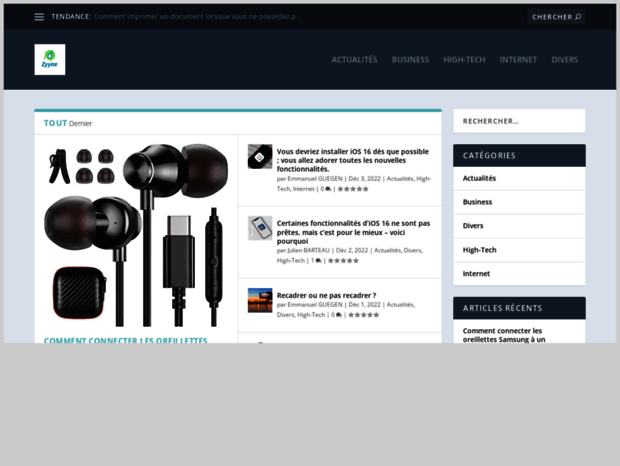The width and height of the screenshot is (620, 466).
Task: Open the hamburger menu icon
Action: (x=39, y=17)
